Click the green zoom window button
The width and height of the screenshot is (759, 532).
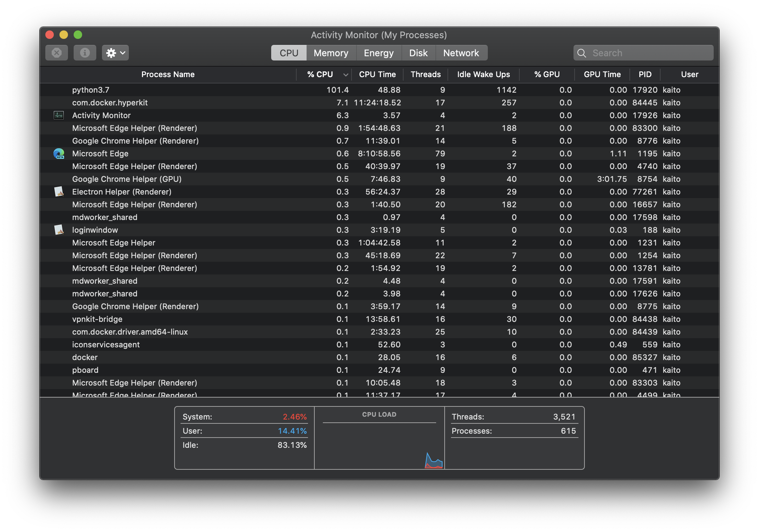pyautogui.click(x=78, y=35)
